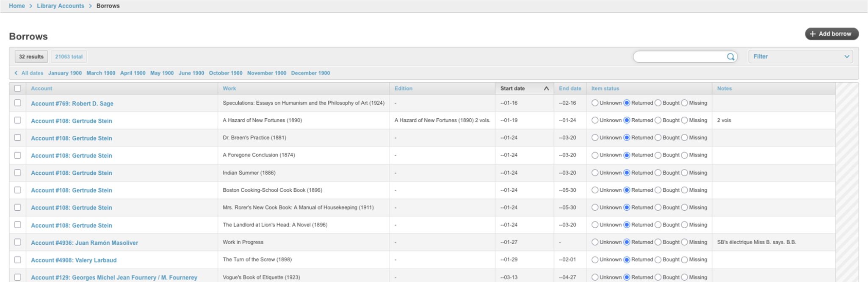Click the back chevron beside All dates
This screenshot has height=282, width=868.
coord(16,73)
